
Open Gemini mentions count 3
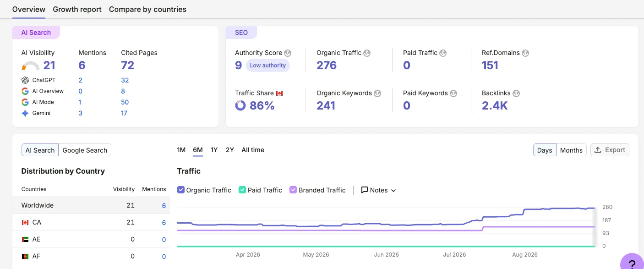(x=80, y=113)
